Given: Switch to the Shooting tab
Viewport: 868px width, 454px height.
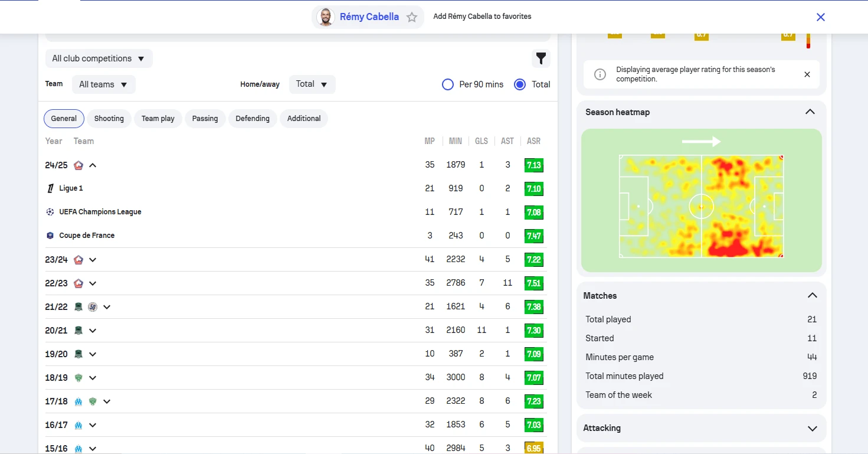Looking at the screenshot, I should [109, 119].
